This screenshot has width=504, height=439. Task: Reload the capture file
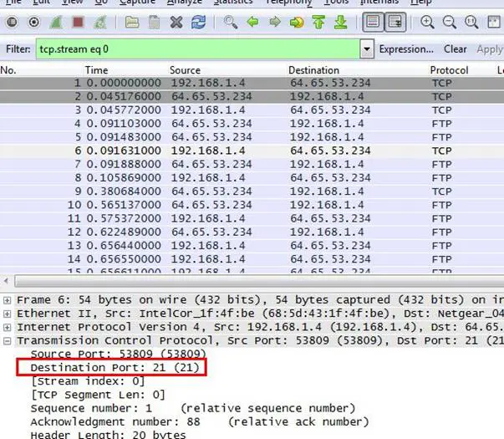[198, 22]
